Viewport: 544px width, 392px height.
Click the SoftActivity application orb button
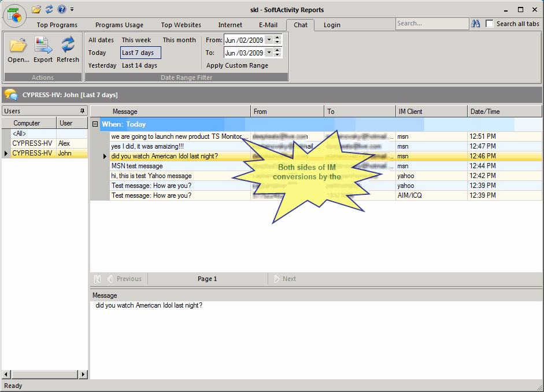(x=14, y=16)
